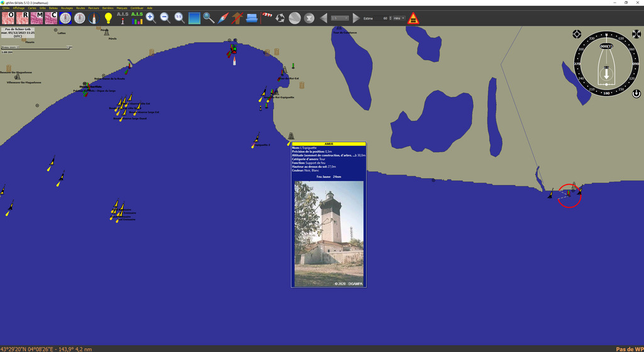Click the center-on-boat crosshair icon
This screenshot has width=644, height=352.
click(x=577, y=34)
